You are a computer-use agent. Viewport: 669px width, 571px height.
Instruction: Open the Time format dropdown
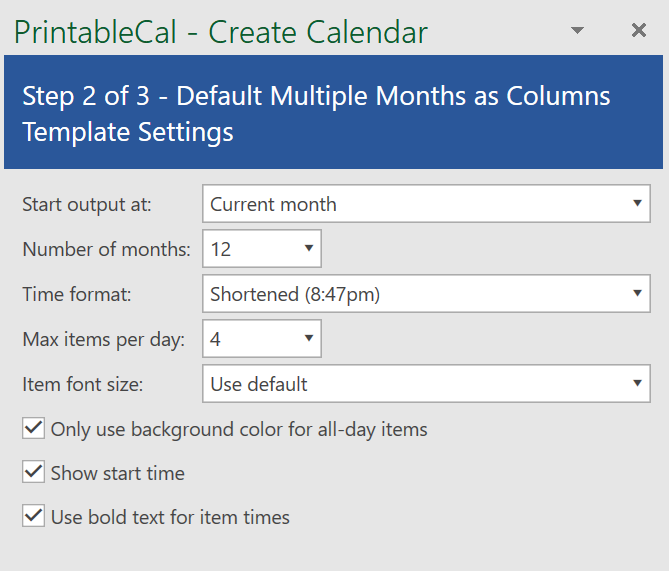[x=426, y=294]
